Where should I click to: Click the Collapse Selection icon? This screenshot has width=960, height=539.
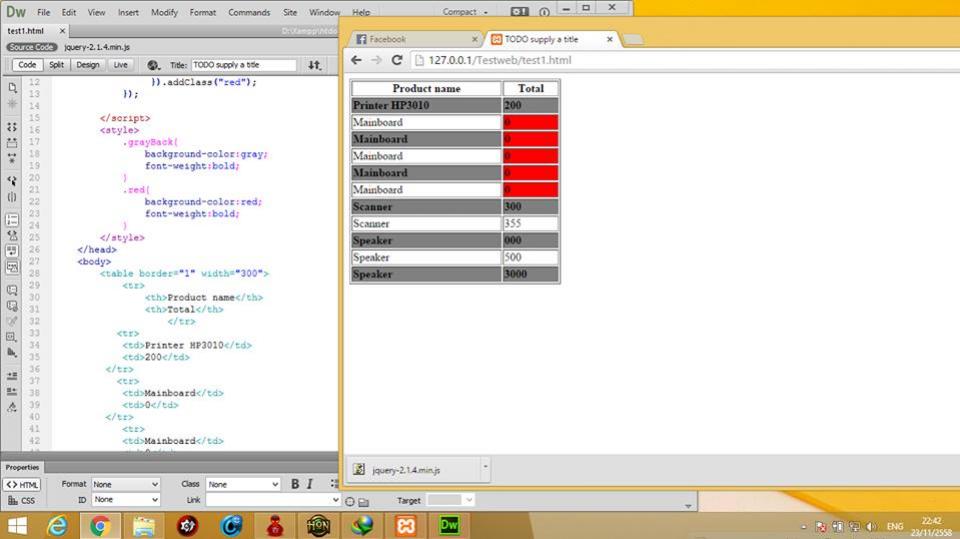12,143
